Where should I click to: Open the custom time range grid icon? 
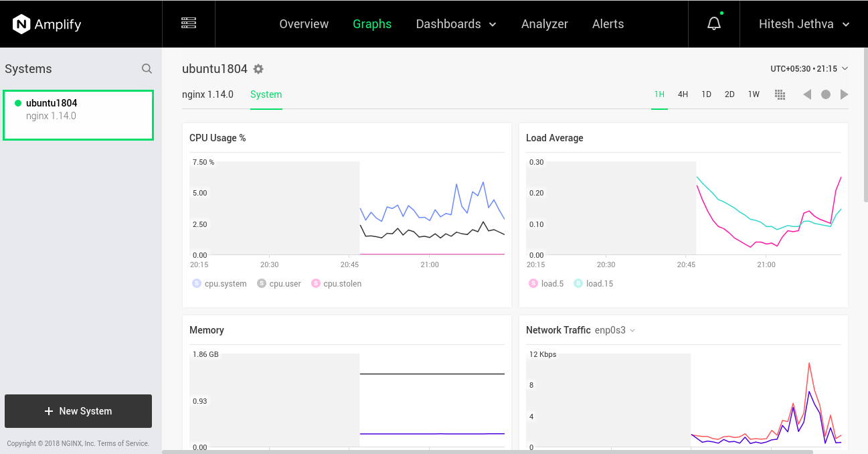(x=780, y=94)
